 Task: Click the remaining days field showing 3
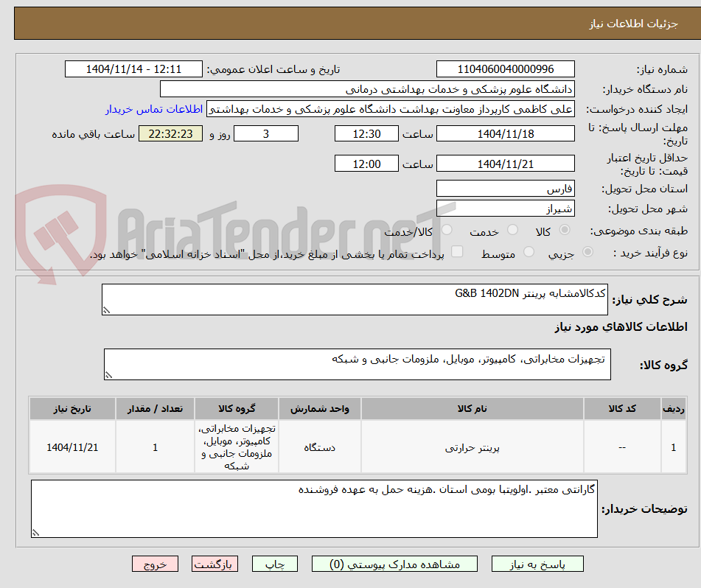pyautogui.click(x=266, y=133)
